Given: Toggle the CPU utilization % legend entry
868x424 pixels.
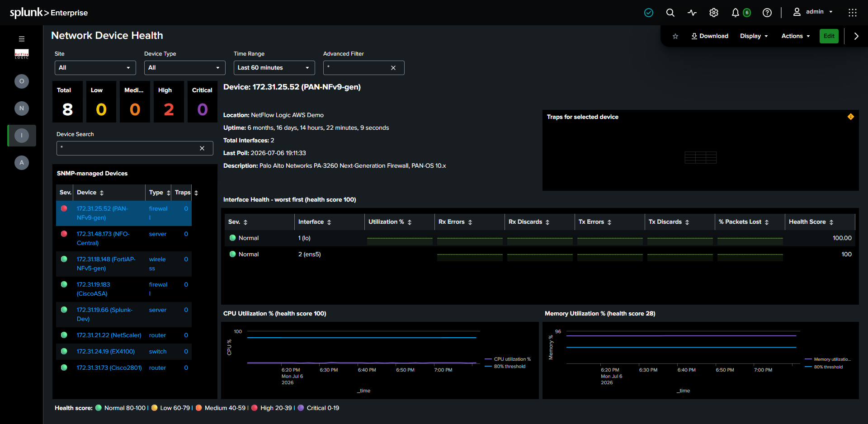Looking at the screenshot, I should (x=508, y=359).
